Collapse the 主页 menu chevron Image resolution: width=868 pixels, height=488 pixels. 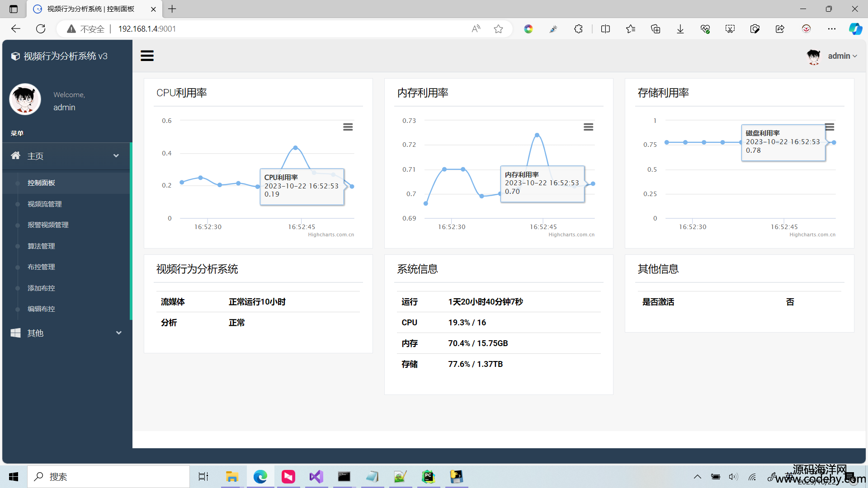coord(116,156)
